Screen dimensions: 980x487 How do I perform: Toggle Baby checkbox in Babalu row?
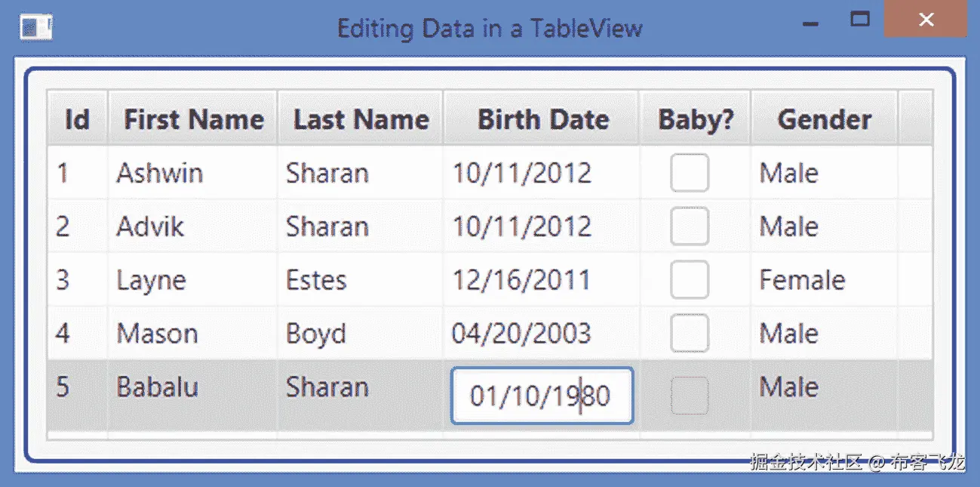pyautogui.click(x=689, y=396)
